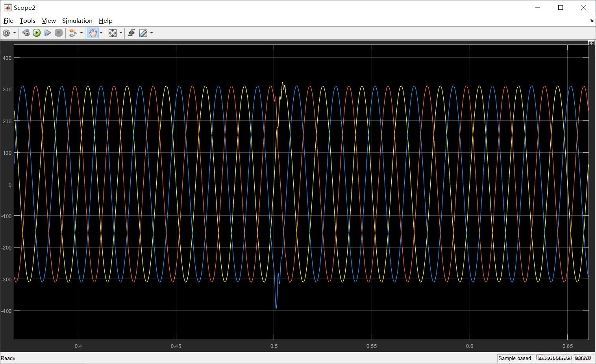The image size is (596, 364).
Task: Toggle the Cursor Measurements ruler tool
Action: (x=143, y=33)
